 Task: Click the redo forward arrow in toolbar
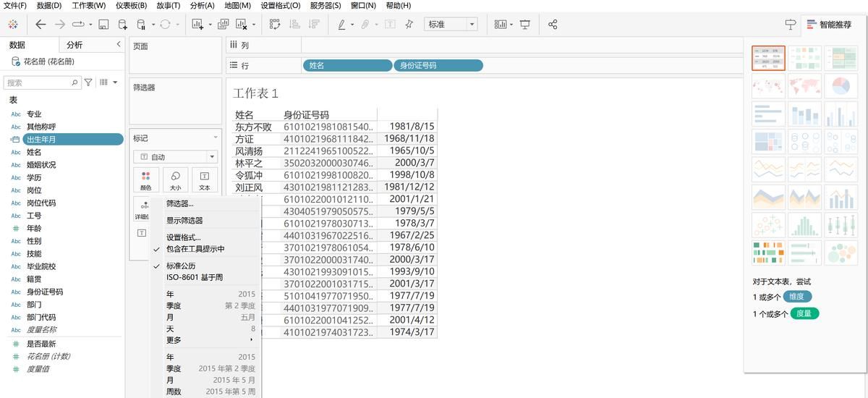click(x=60, y=24)
